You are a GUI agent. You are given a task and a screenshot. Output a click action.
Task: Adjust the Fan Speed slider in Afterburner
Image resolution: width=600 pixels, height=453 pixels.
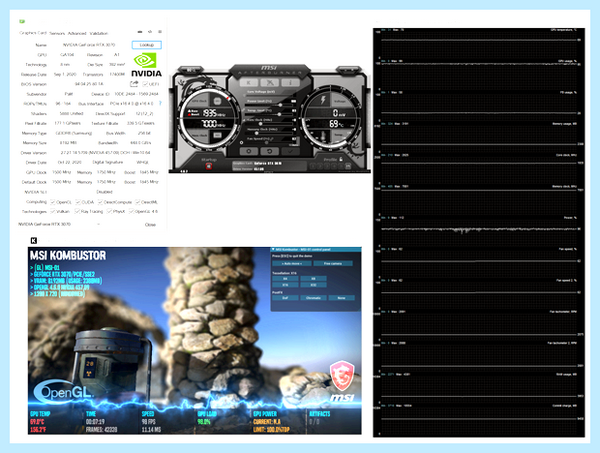coord(269,143)
